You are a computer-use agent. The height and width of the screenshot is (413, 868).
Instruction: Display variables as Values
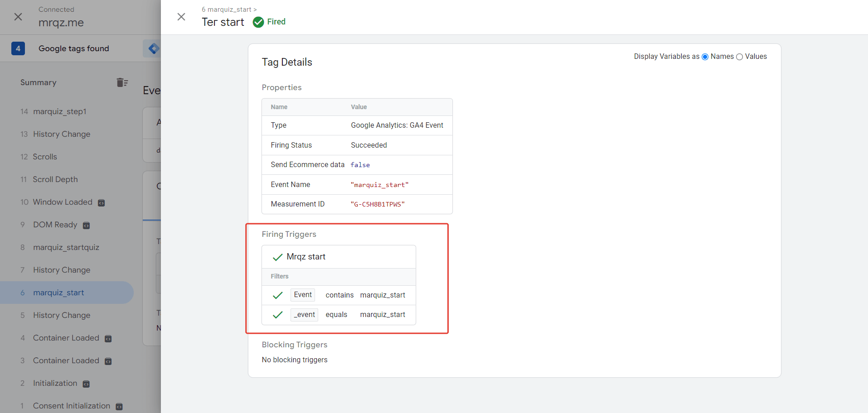pyautogui.click(x=739, y=57)
